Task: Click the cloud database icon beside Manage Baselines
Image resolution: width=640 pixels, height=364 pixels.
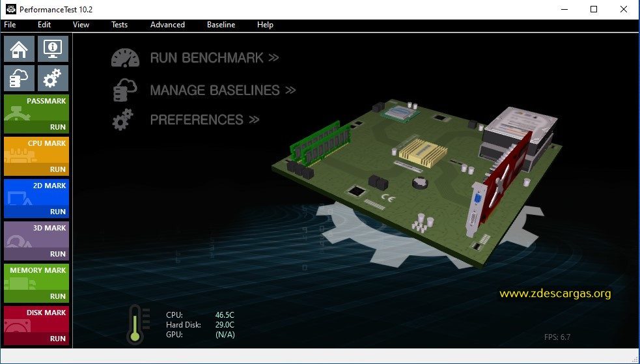Action: tap(125, 90)
